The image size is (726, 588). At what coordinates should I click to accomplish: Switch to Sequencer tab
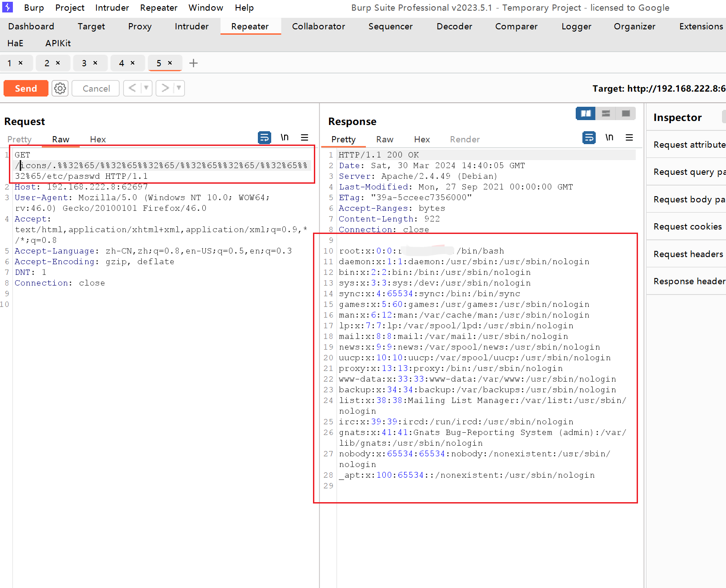(390, 26)
